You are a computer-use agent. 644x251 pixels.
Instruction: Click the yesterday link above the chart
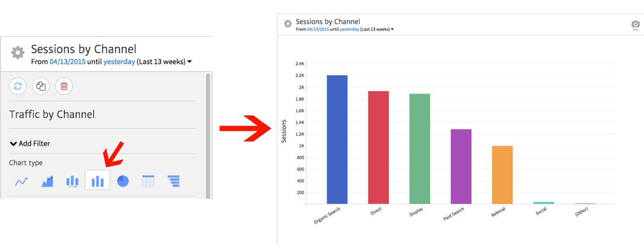(349, 29)
